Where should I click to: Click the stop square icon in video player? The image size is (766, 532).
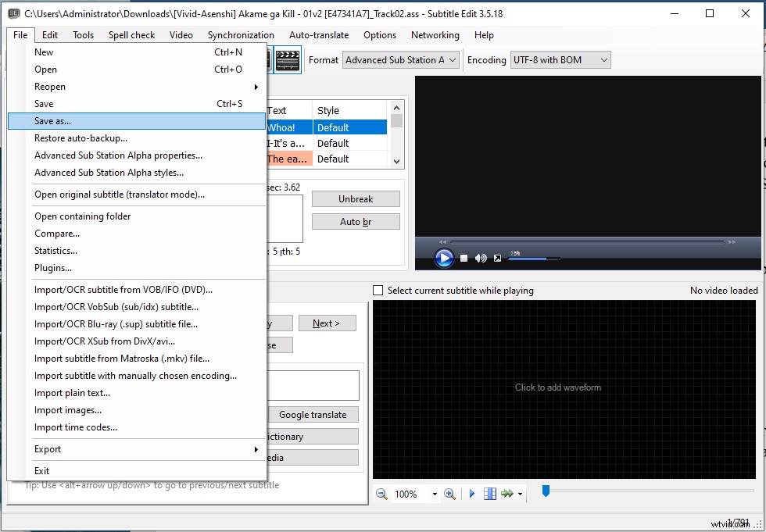(464, 258)
